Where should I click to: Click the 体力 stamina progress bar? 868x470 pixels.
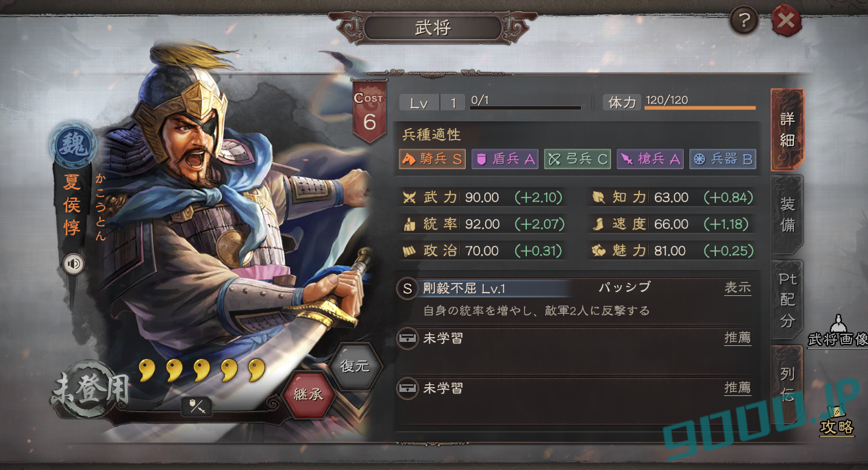pyautogui.click(x=700, y=108)
